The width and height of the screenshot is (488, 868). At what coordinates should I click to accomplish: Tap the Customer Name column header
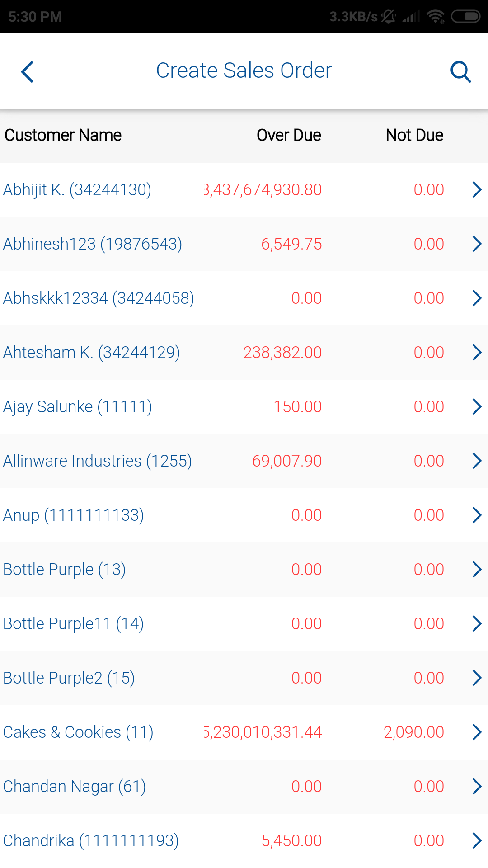63,135
